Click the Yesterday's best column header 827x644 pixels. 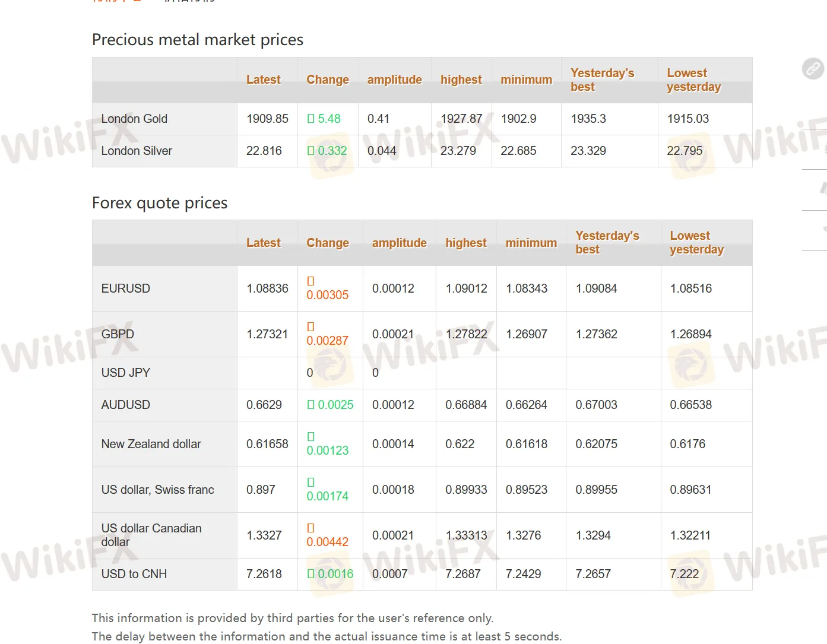[607, 242]
